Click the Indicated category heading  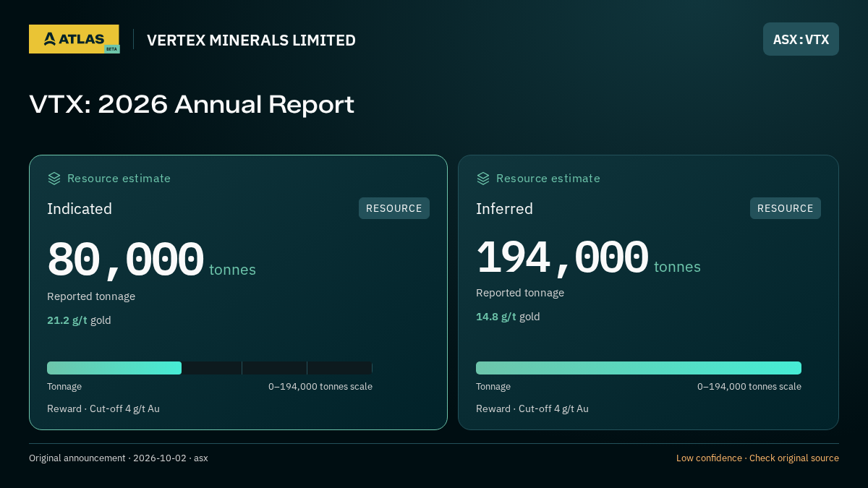(80, 209)
